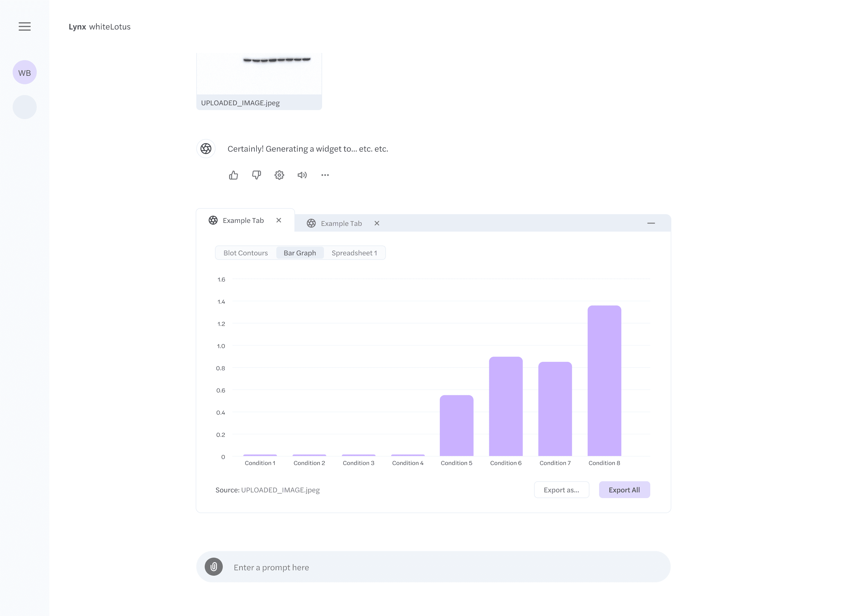Switch to the Blot Contours tab
The width and height of the screenshot is (867, 616).
click(x=245, y=253)
